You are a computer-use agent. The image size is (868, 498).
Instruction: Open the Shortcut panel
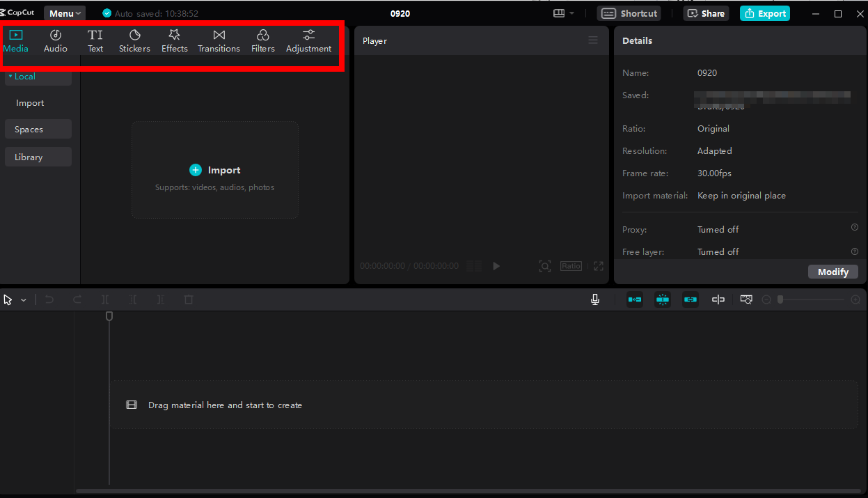coord(629,13)
